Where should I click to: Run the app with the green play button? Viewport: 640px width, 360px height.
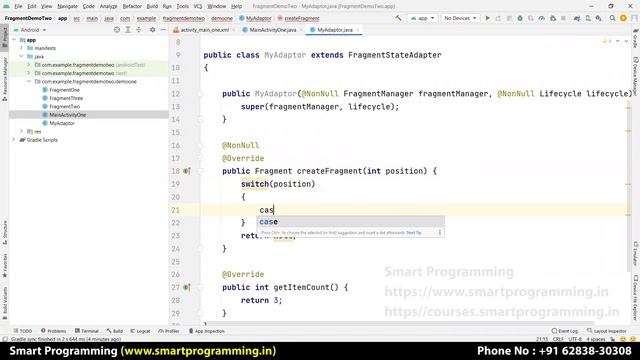click(x=487, y=18)
